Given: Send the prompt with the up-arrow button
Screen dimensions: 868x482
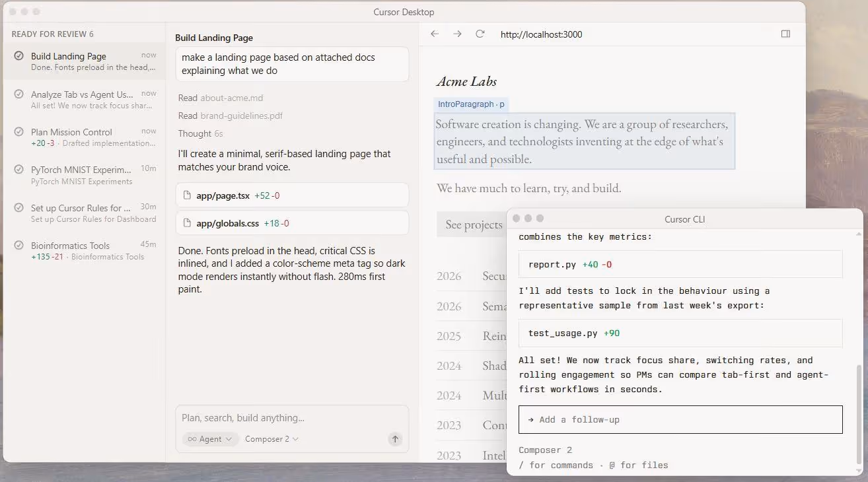Looking at the screenshot, I should (395, 439).
